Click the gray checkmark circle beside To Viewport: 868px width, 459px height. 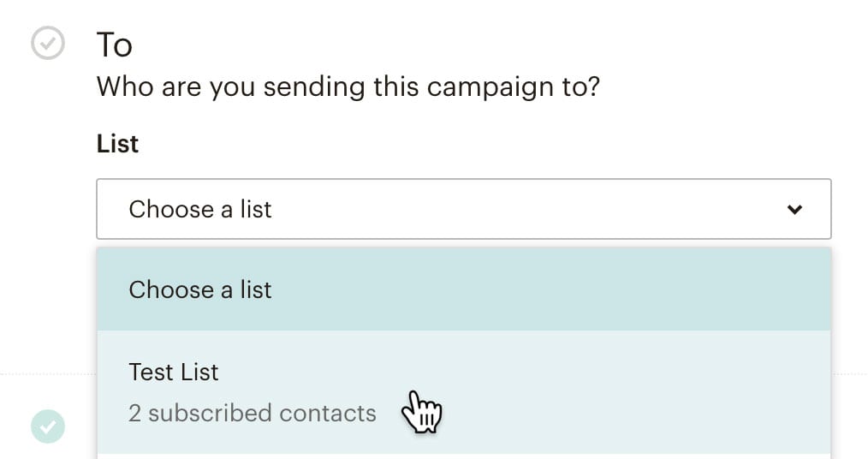[x=48, y=44]
